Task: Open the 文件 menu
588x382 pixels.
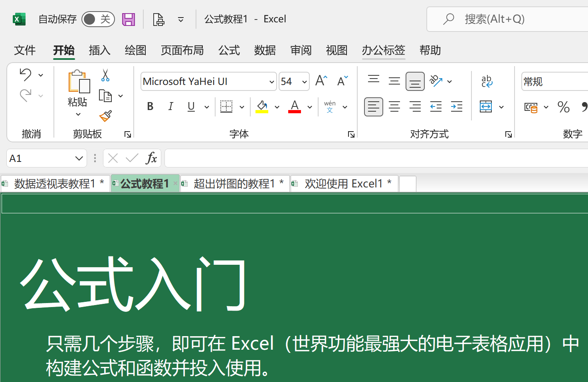Action: tap(25, 50)
